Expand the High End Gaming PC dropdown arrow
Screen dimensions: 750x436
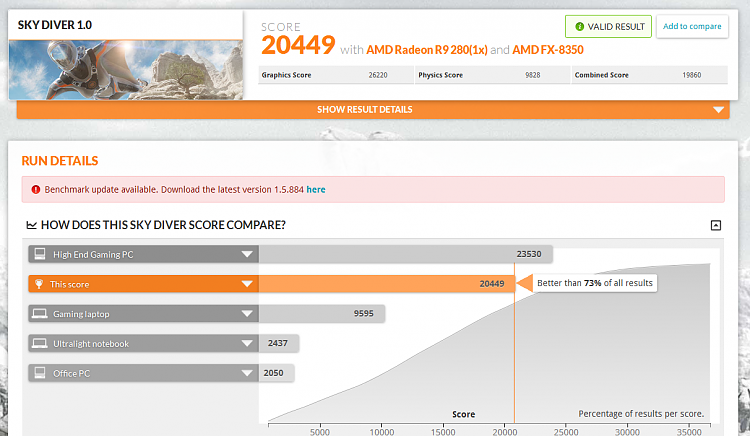click(247, 254)
